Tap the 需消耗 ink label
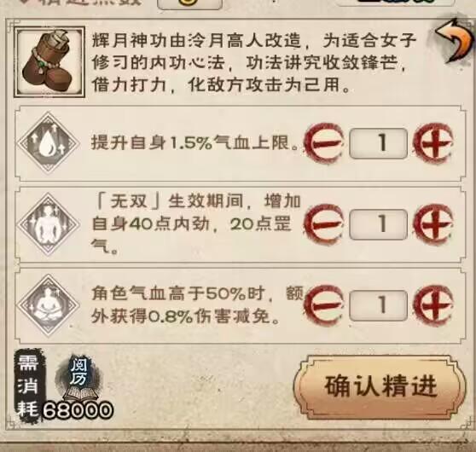 [x=27, y=385]
